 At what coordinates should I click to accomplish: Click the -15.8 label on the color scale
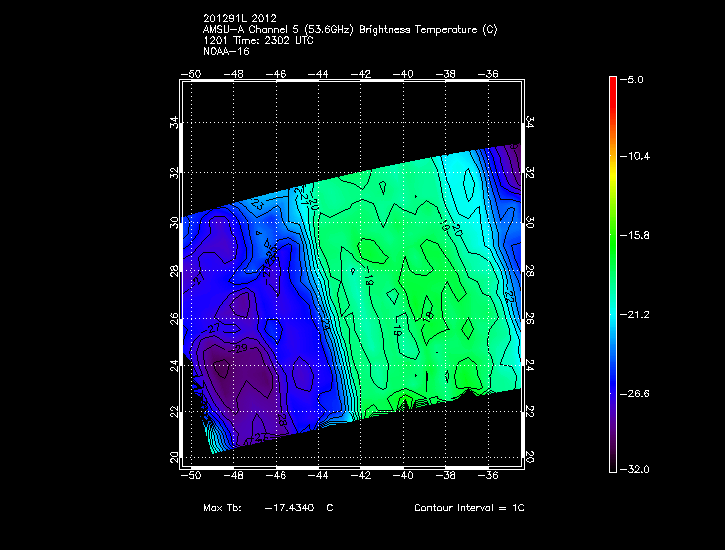[640, 235]
